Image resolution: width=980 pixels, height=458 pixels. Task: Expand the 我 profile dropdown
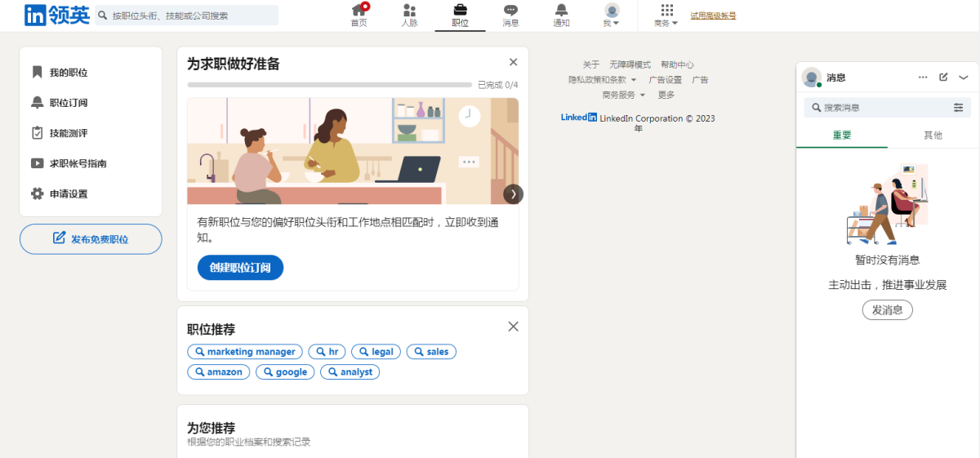click(x=611, y=16)
